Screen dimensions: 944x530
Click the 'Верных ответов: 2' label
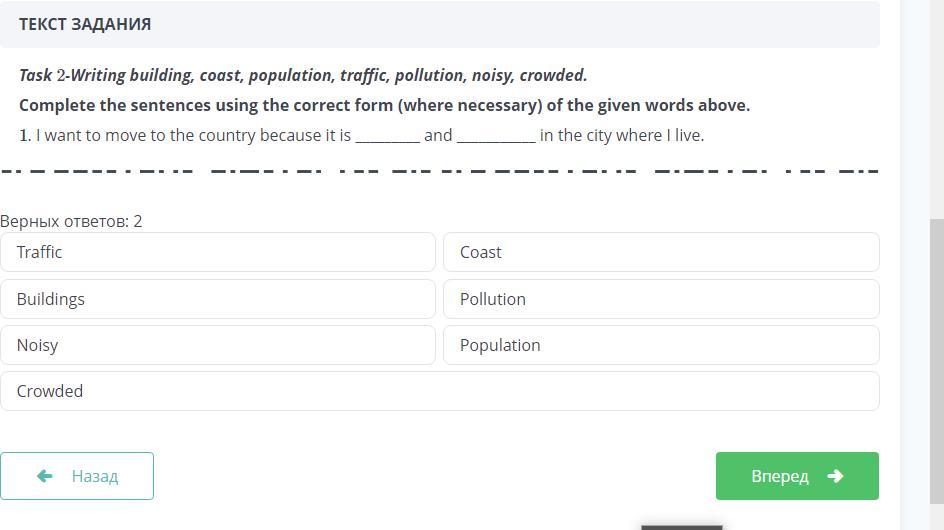(71, 221)
